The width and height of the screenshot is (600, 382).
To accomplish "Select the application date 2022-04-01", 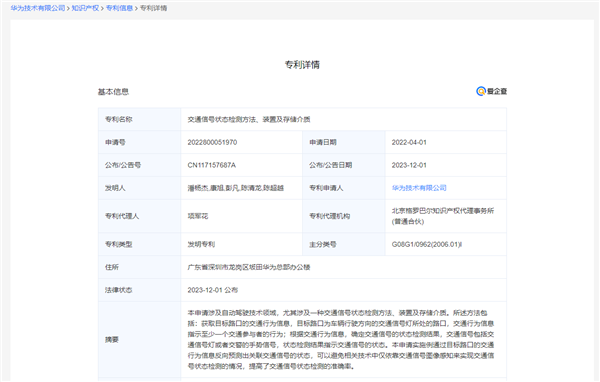I will click(409, 142).
